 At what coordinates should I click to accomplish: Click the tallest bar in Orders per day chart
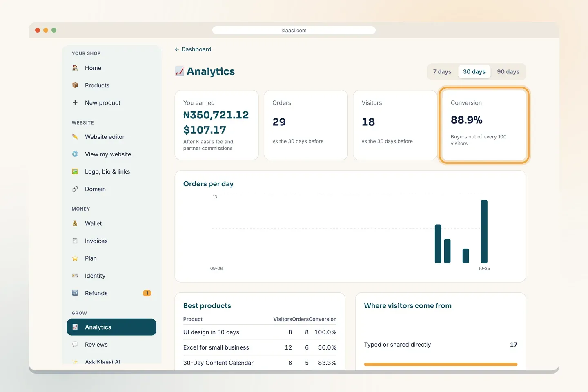484,232
